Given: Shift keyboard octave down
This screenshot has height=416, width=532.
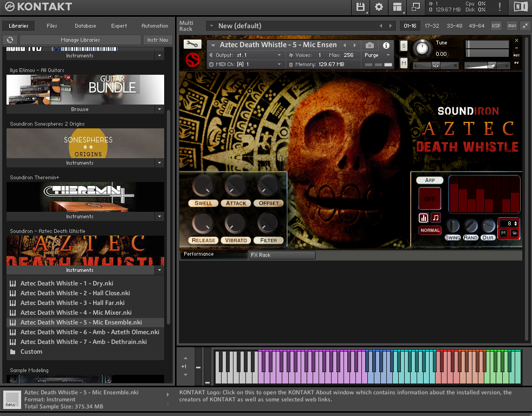Looking at the screenshot, I should coord(185,375).
